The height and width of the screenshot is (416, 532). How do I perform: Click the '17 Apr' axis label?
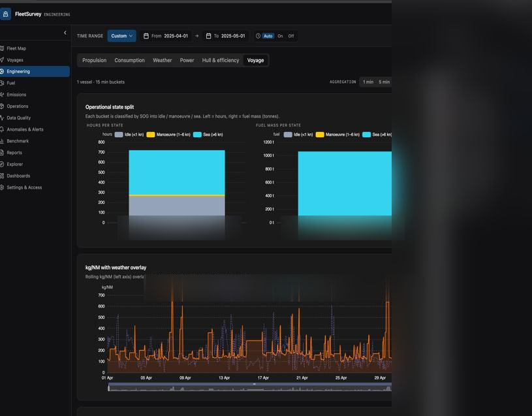click(263, 377)
